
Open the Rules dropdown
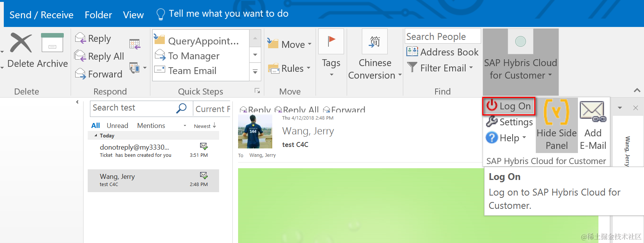[289, 68]
